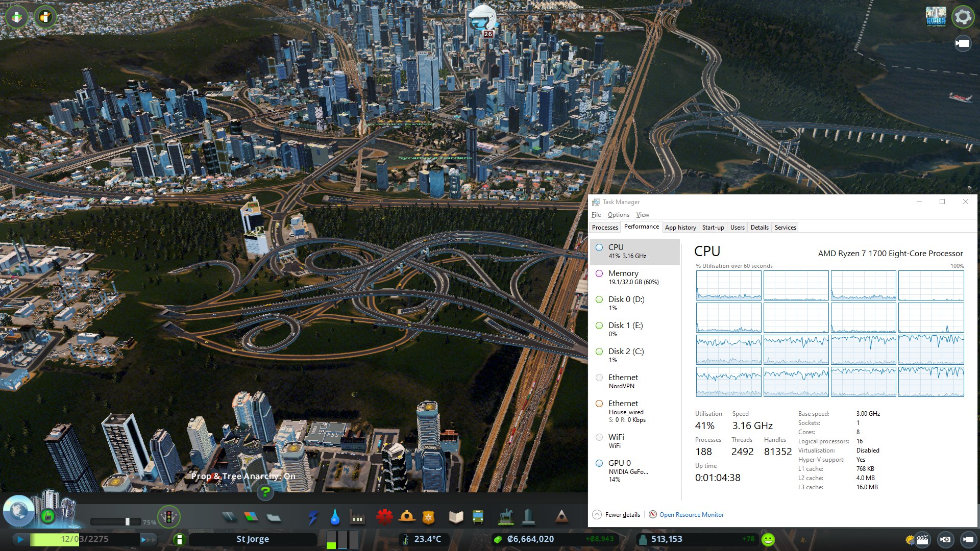Select CPU in Task Manager sidebar
Screen dimensions: 980x551
(x=635, y=251)
